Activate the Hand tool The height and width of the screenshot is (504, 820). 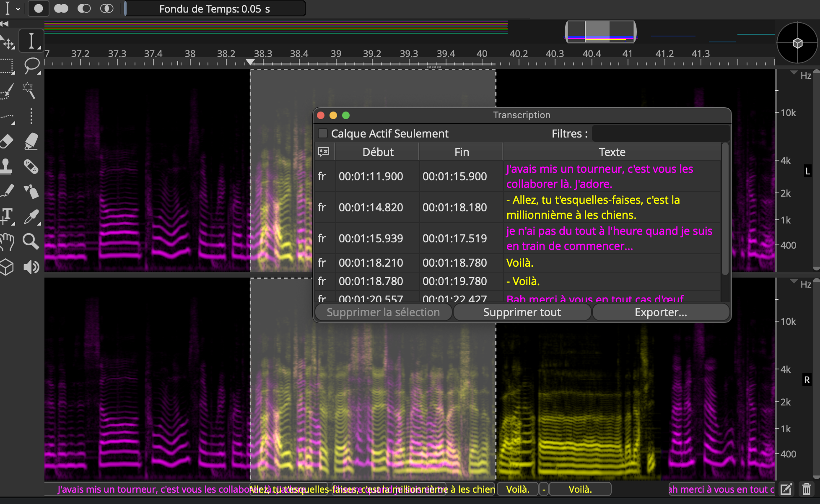[x=8, y=240]
